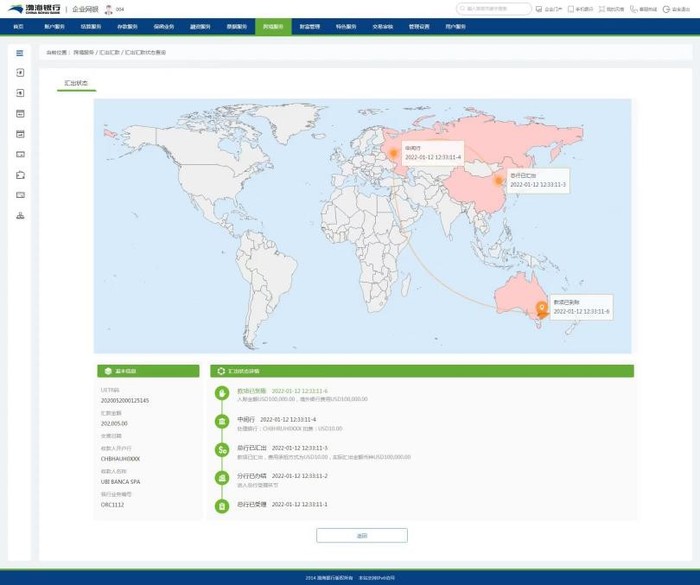
Task: Click the phone icon in top header
Action: (633, 9)
